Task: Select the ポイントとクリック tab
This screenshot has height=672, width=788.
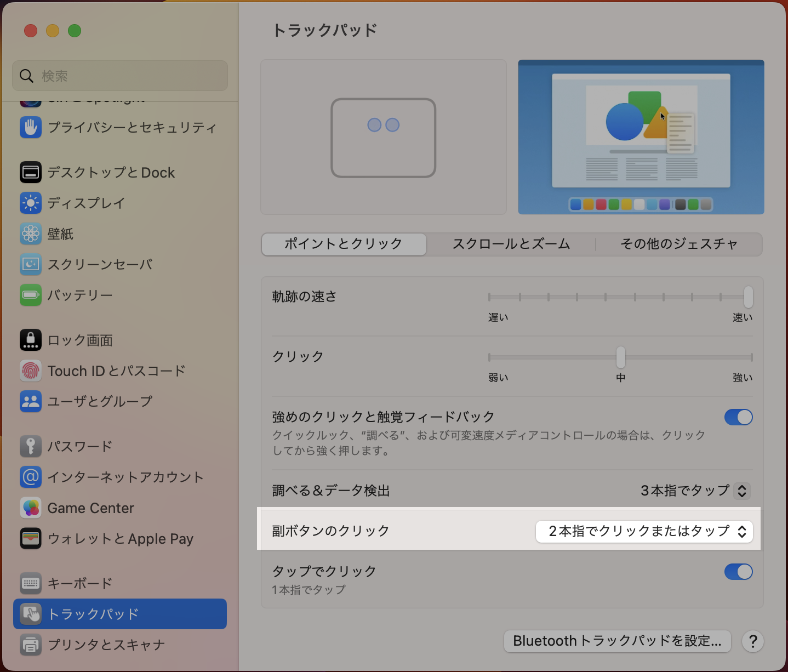Action: pos(344,244)
